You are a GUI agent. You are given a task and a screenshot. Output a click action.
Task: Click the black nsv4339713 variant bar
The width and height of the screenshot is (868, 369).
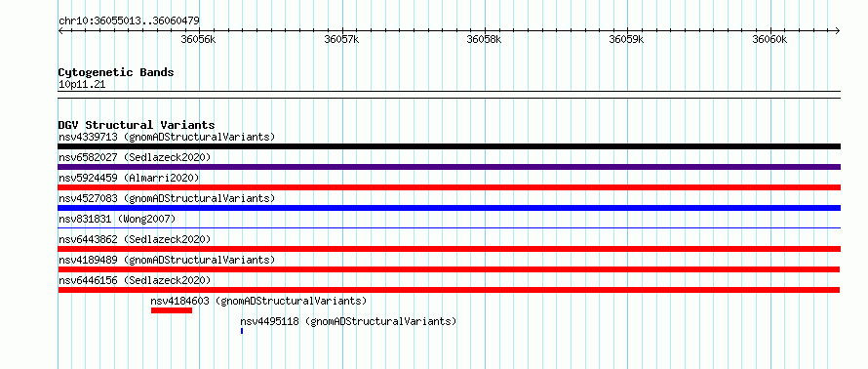pyautogui.click(x=449, y=146)
